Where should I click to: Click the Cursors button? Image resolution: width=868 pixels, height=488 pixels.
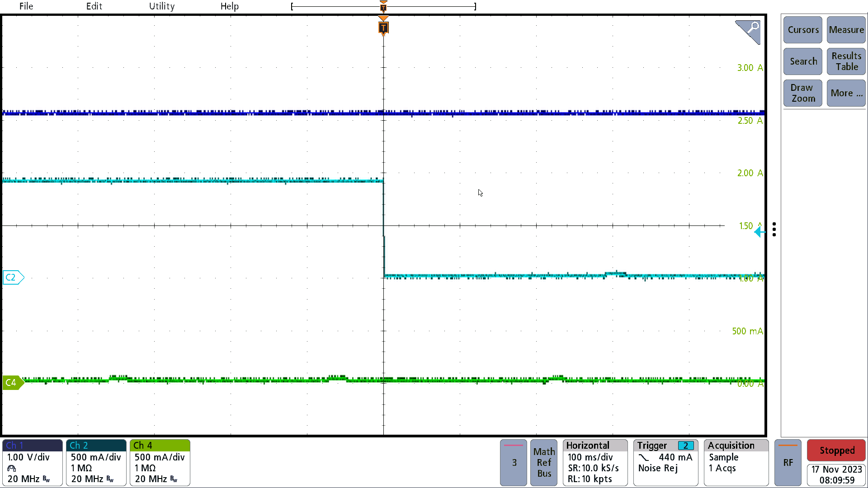(x=803, y=30)
